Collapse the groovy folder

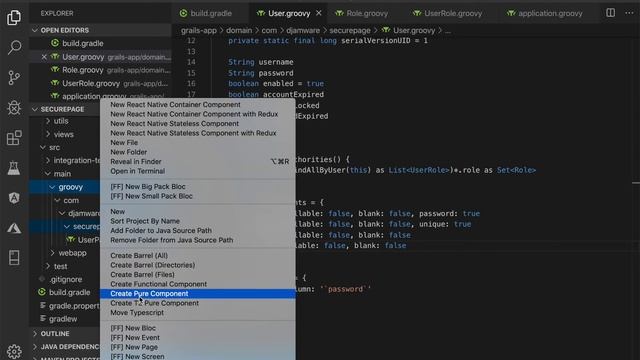pyautogui.click(x=70, y=187)
